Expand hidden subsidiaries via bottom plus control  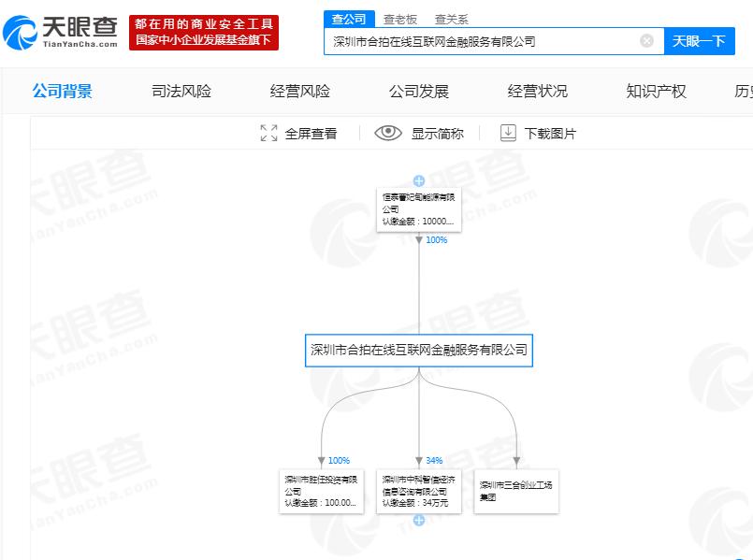418,521
